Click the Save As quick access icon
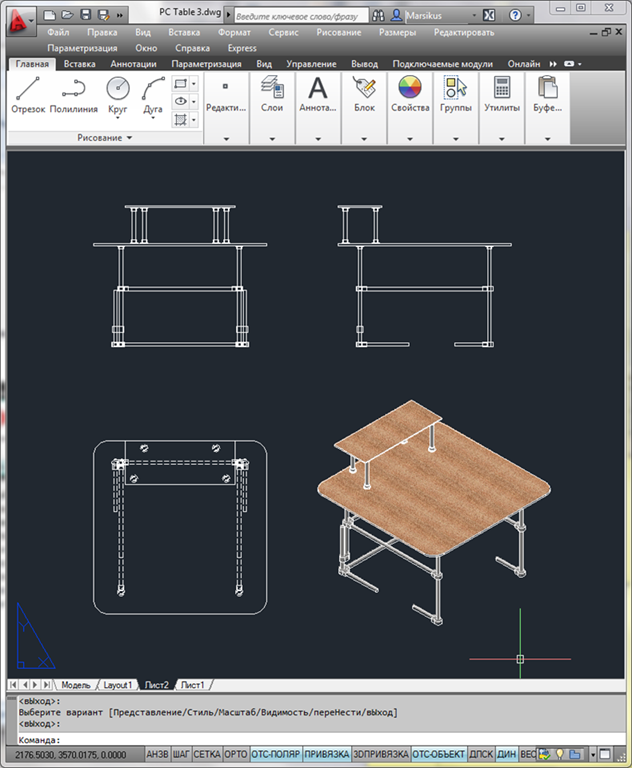 click(103, 15)
